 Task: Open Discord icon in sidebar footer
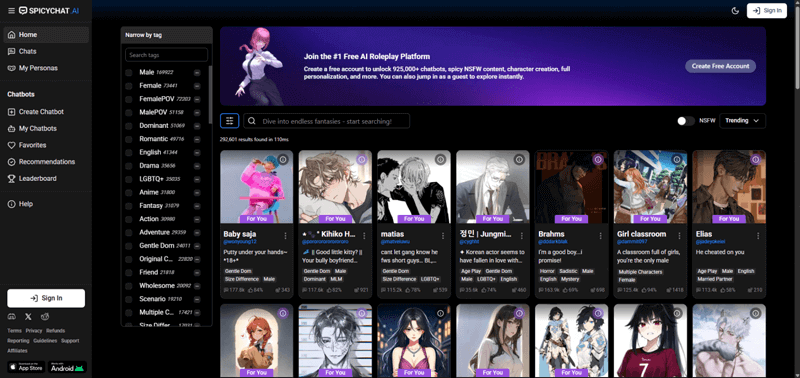point(11,317)
